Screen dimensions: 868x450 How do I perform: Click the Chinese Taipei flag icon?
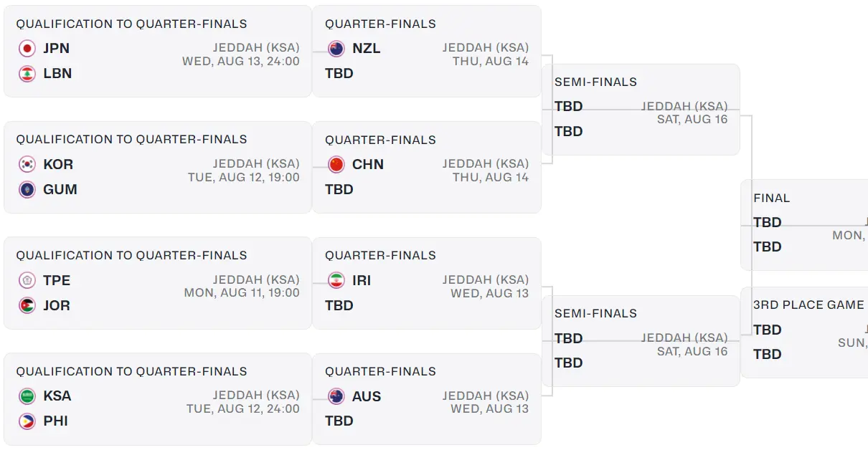coord(27,280)
